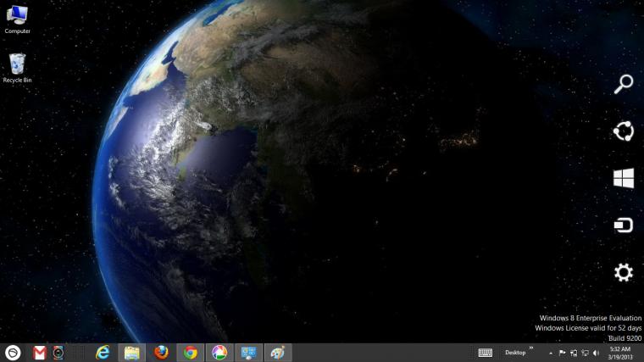Select the Recycle Bin icon
644x362 pixels.
[x=17, y=68]
